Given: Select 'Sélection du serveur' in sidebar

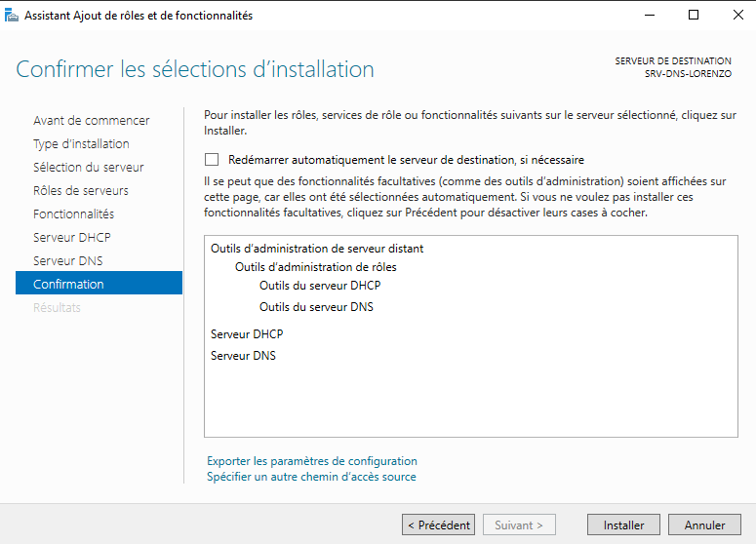Looking at the screenshot, I should click(88, 167).
